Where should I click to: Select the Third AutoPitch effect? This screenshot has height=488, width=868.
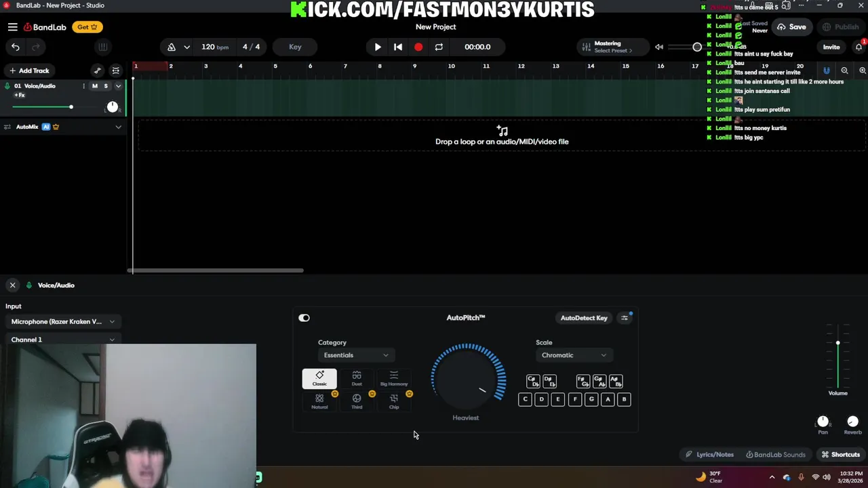tap(357, 401)
